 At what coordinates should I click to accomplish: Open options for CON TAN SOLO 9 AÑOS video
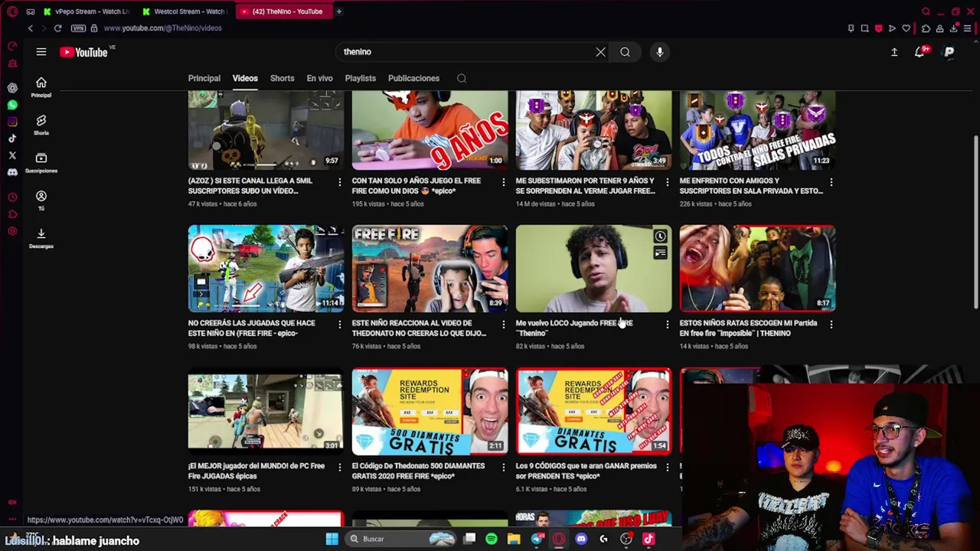(x=503, y=182)
